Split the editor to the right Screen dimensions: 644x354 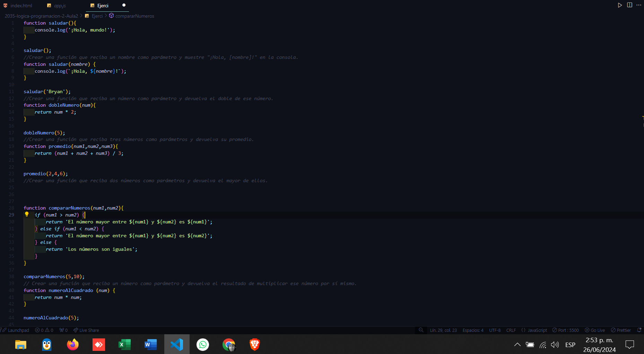[x=629, y=5]
